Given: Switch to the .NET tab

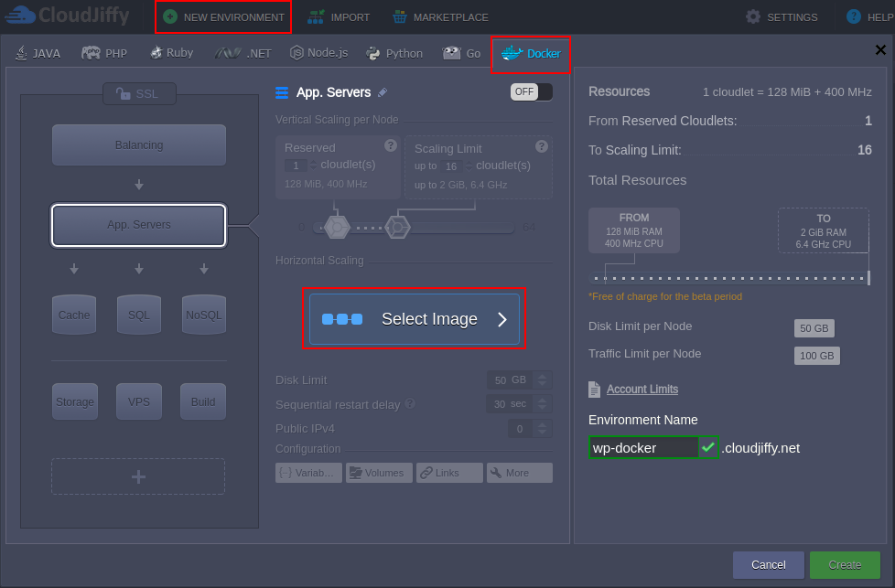Looking at the screenshot, I should (x=243, y=54).
